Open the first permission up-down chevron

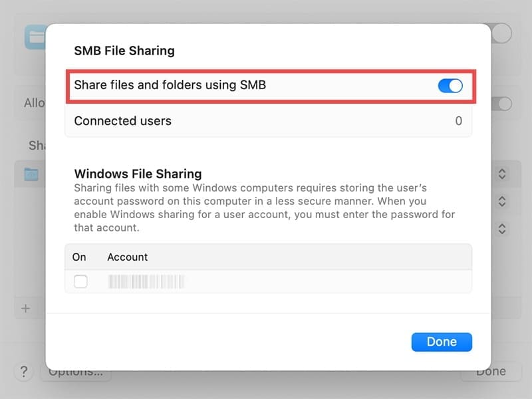point(502,174)
